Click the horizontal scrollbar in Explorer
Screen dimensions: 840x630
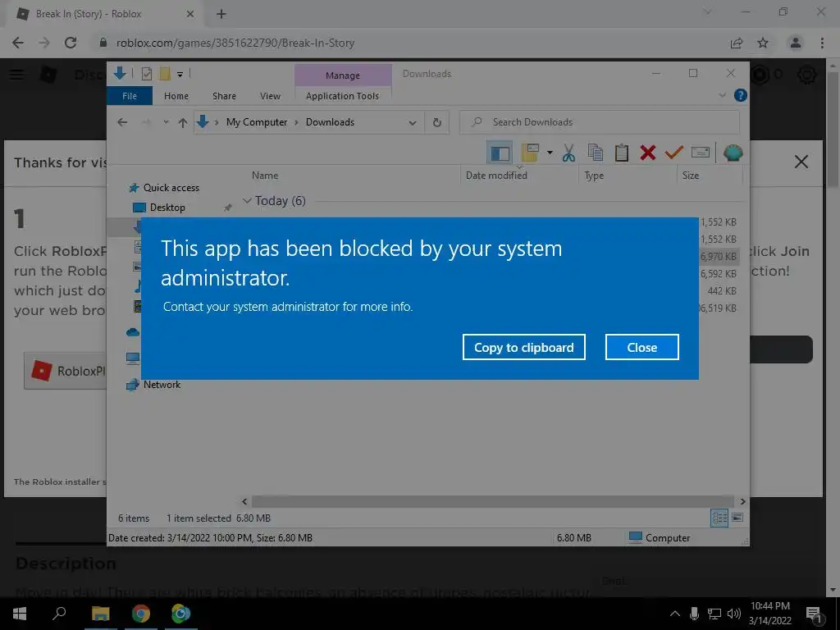coord(493,501)
